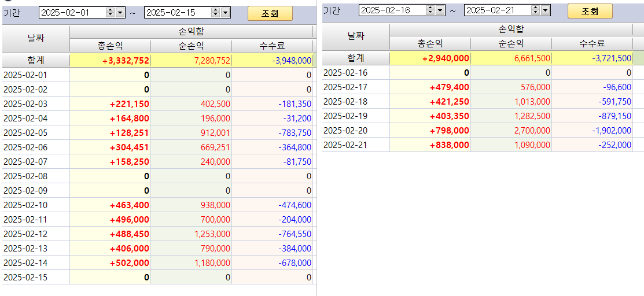The height and width of the screenshot is (296, 644).
Task: Click the +463,400 cell for 2025-02-10
Action: click(110, 205)
